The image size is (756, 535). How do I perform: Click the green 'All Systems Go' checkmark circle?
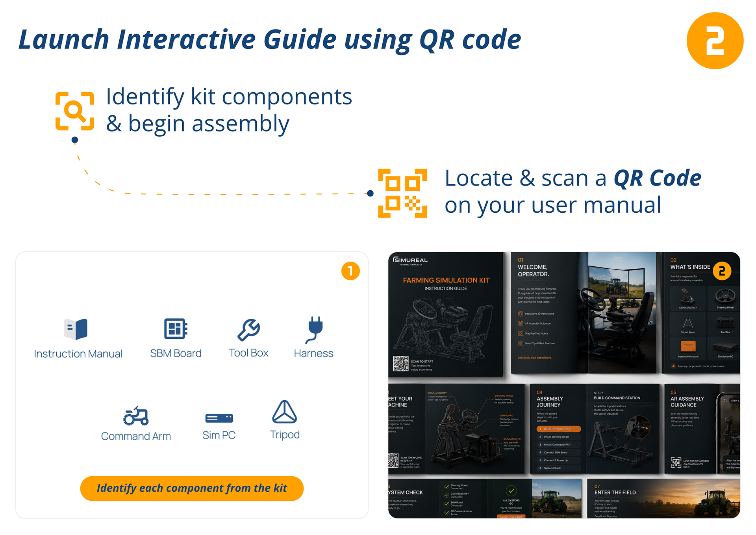point(511,491)
